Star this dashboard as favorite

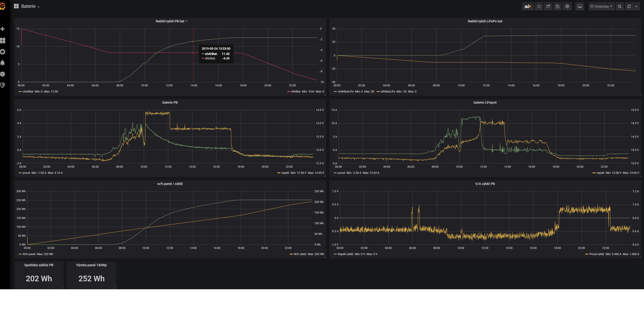click(x=539, y=6)
